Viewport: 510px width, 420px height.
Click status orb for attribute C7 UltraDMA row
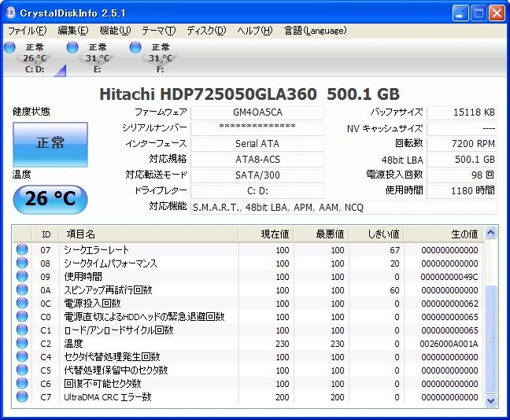(x=22, y=397)
